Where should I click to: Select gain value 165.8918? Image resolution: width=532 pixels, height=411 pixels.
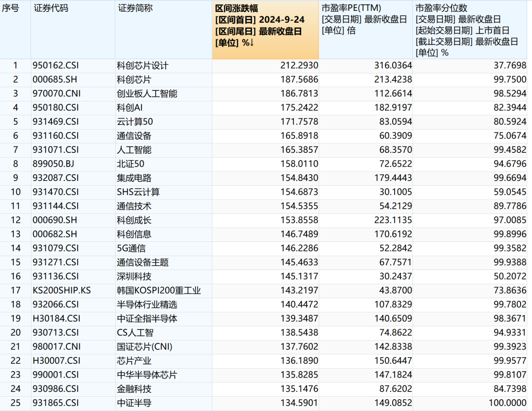click(299, 136)
